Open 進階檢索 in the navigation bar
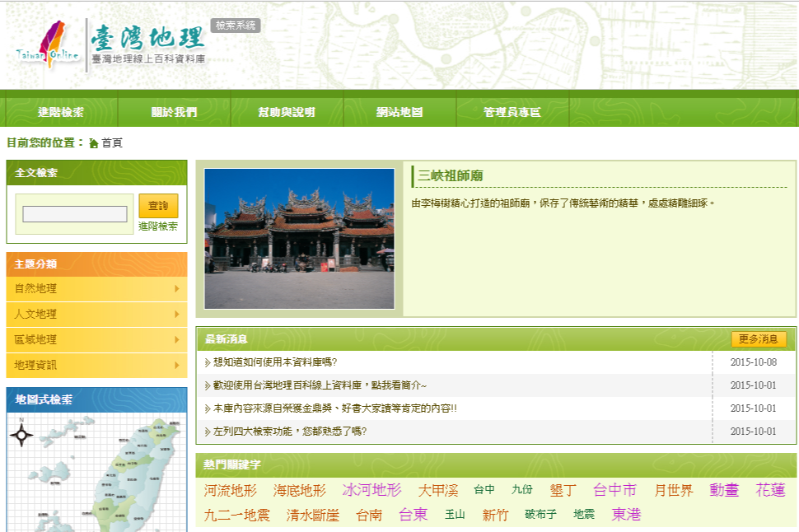The width and height of the screenshot is (799, 532). point(61,112)
